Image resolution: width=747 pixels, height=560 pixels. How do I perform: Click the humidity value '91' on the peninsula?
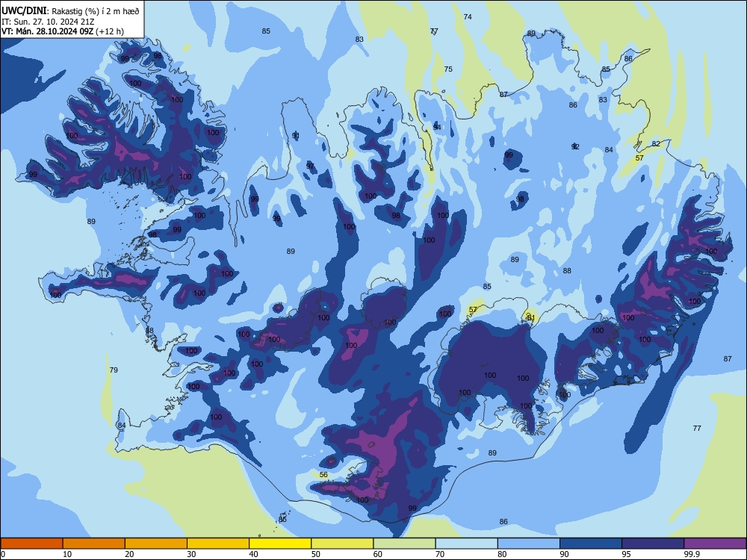click(x=296, y=136)
